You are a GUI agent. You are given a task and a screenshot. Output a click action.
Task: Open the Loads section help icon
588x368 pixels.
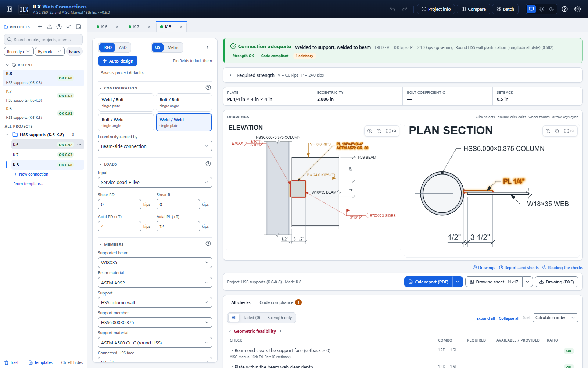208,164
